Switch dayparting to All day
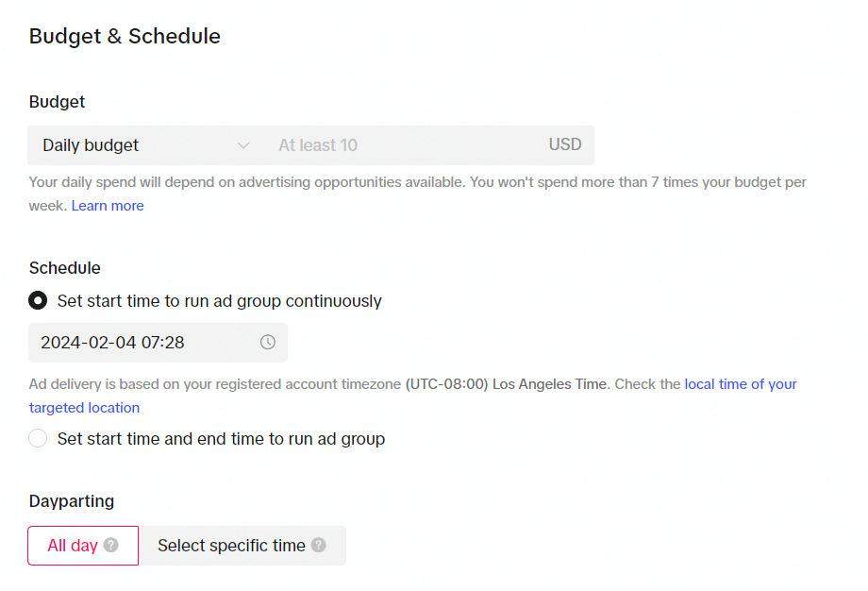The width and height of the screenshot is (868, 591). 83,546
